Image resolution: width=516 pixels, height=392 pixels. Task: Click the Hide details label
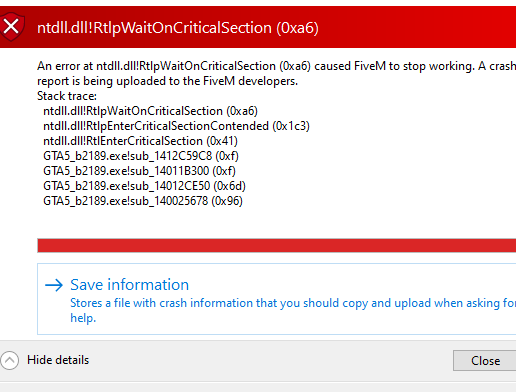[x=58, y=360]
